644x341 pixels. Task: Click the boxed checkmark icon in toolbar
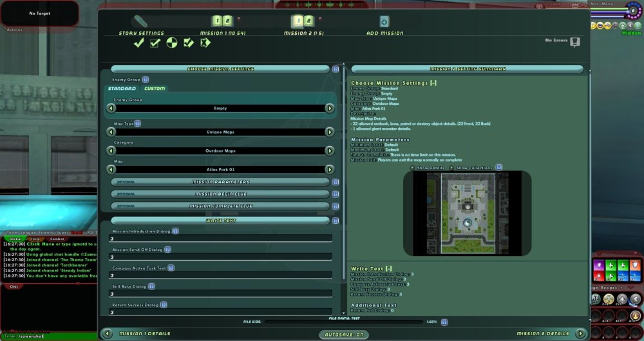coord(155,42)
